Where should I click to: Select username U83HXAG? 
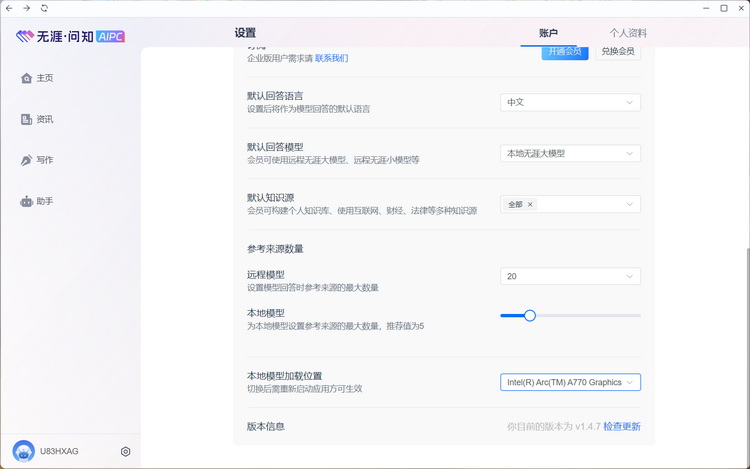pyautogui.click(x=59, y=451)
